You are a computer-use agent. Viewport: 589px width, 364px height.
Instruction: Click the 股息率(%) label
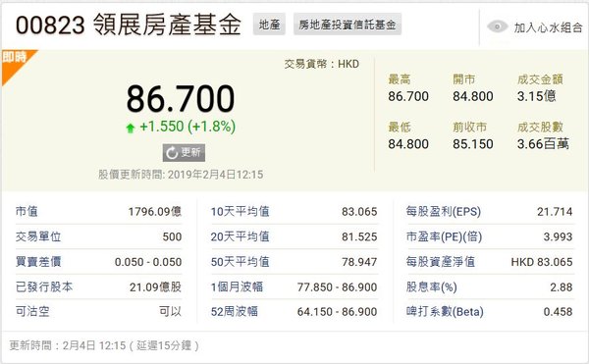pos(431,287)
